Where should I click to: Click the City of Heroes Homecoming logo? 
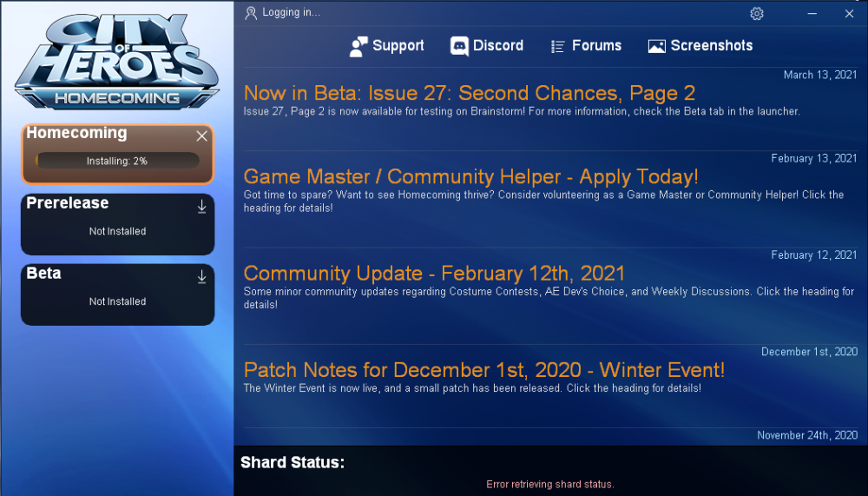(117, 61)
